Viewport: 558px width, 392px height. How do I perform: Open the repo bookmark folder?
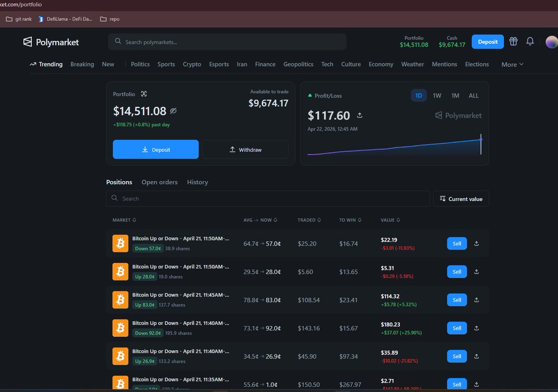110,19
